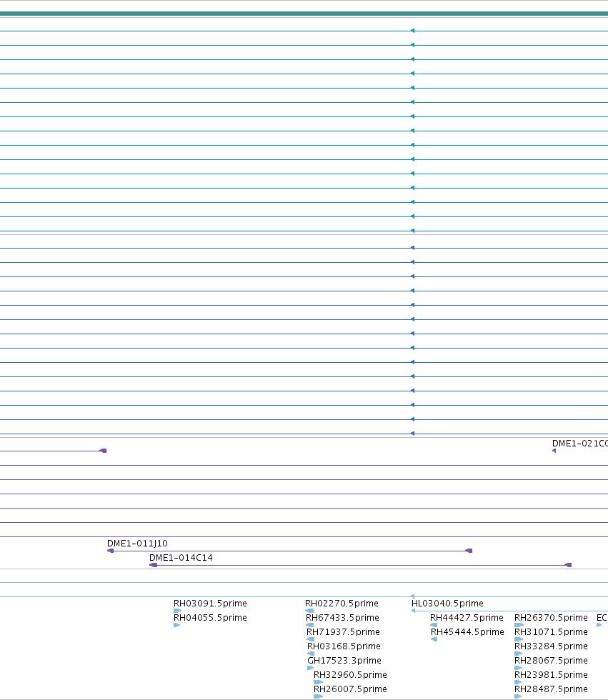The width and height of the screenshot is (608, 700).
Task: Select the RH33284.5prime EST label
Action: (x=552, y=646)
